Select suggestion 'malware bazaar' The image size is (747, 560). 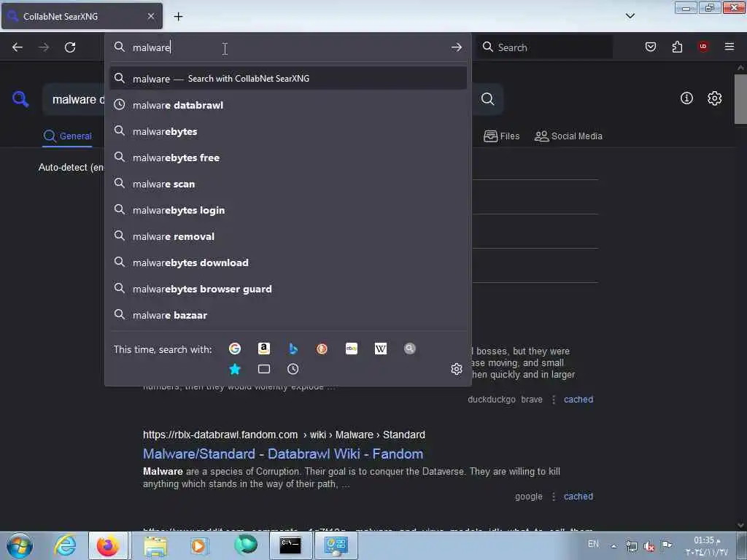tap(288, 315)
